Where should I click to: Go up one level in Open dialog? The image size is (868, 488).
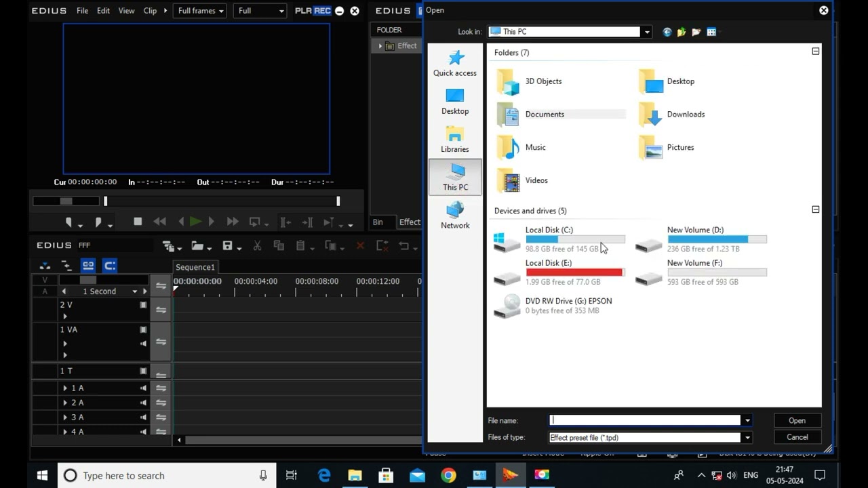pyautogui.click(x=682, y=32)
